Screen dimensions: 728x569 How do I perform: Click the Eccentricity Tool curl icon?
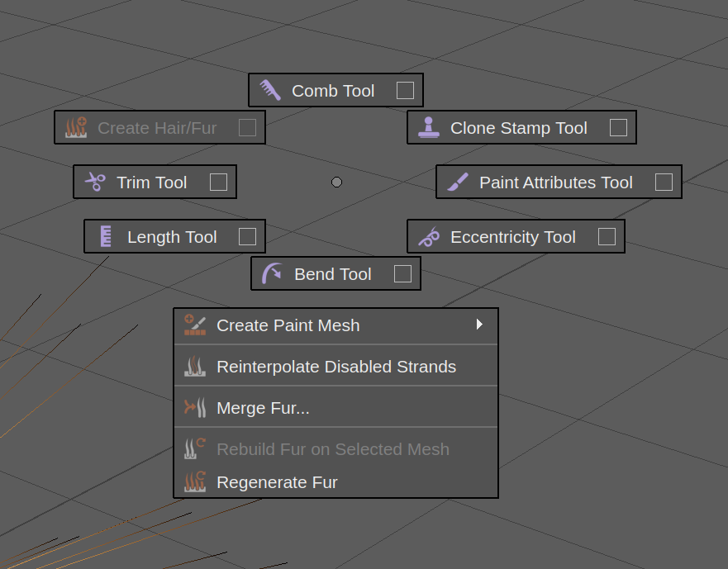point(429,237)
